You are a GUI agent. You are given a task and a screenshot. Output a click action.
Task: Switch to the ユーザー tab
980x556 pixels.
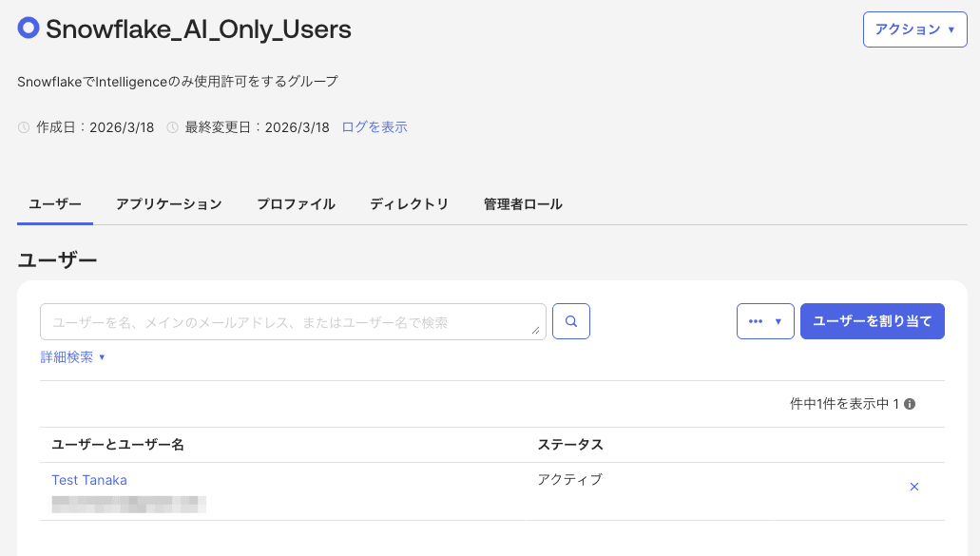[x=55, y=204]
